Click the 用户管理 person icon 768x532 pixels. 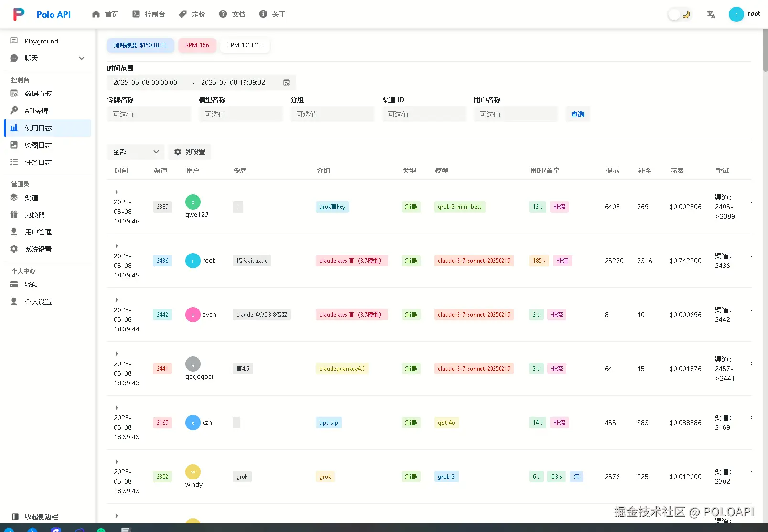click(14, 232)
